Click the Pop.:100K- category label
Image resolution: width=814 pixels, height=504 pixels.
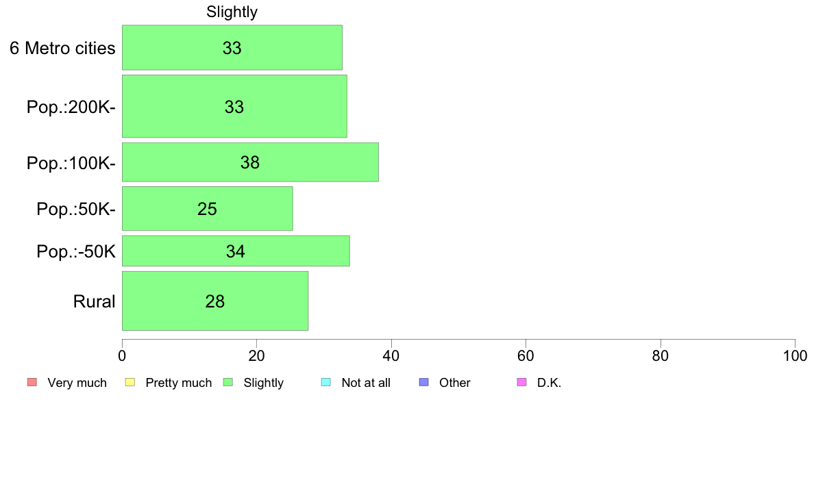(x=71, y=163)
